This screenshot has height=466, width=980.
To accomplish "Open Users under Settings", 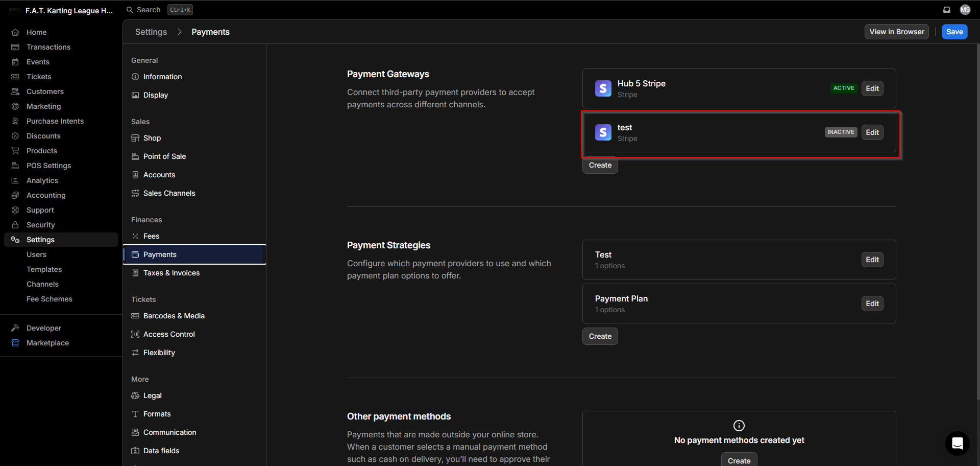I will pos(36,254).
